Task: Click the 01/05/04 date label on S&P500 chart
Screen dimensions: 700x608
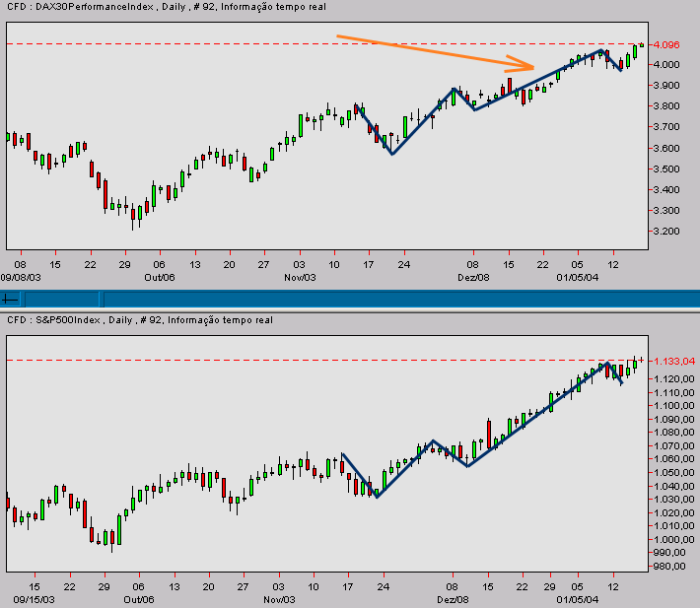Action: [x=577, y=599]
